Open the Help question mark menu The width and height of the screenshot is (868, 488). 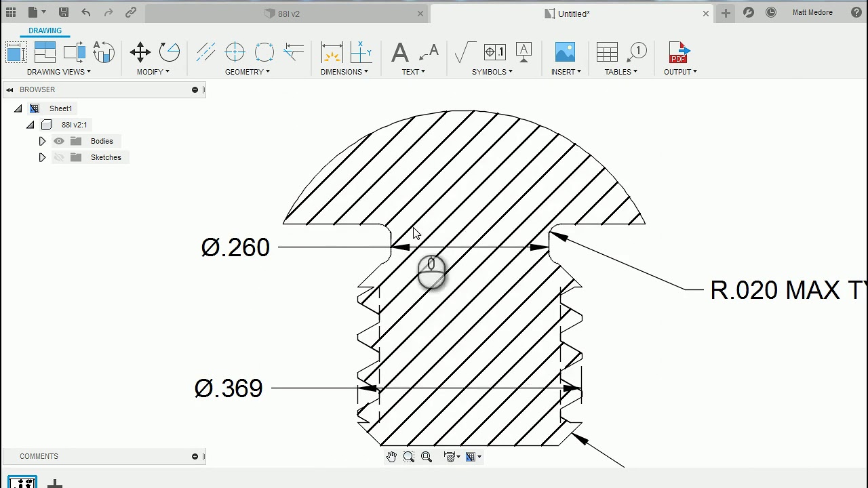pos(856,12)
